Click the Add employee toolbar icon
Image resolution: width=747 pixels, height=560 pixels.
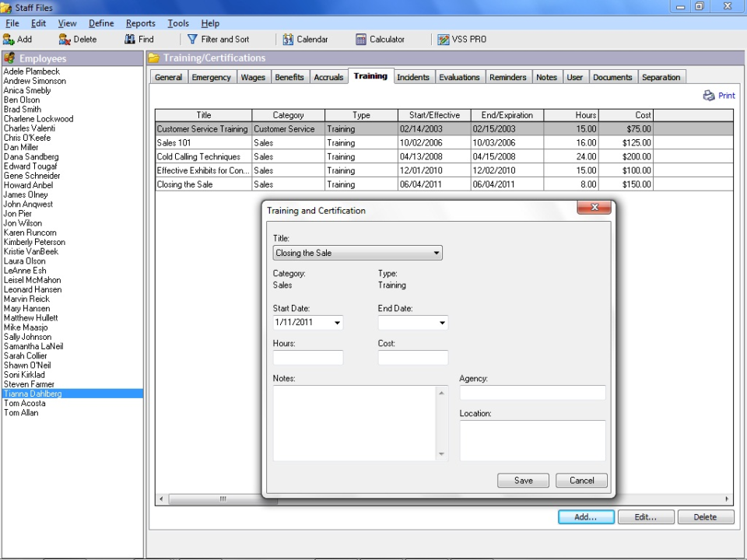9,39
